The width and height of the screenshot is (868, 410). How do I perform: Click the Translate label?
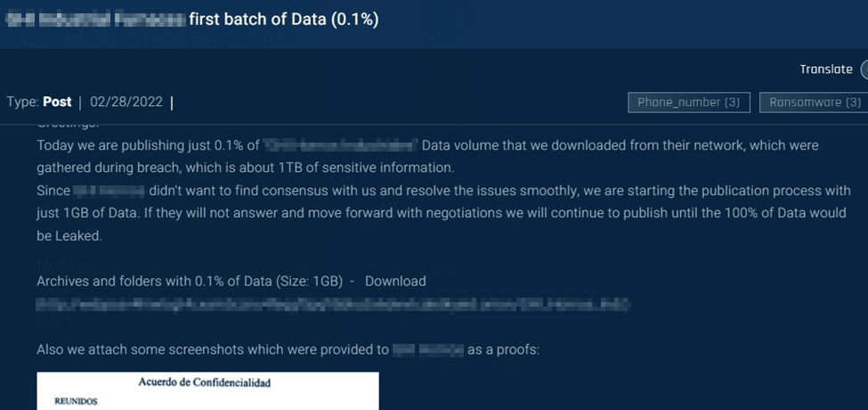825,70
